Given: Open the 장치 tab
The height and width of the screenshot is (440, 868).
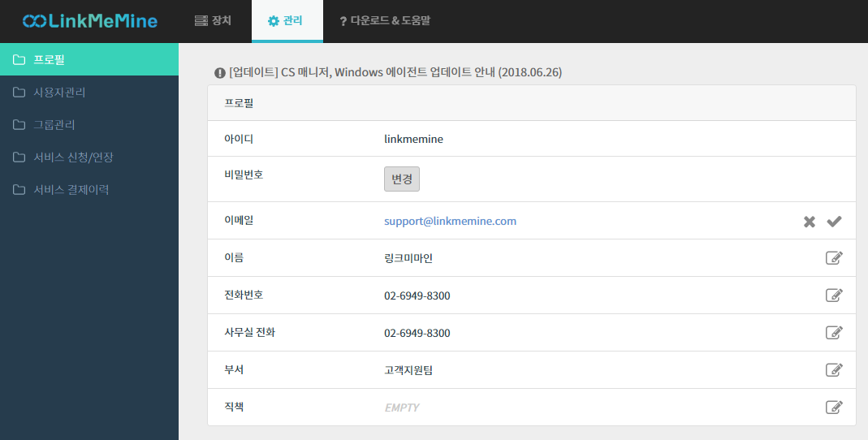Looking at the screenshot, I should [214, 21].
